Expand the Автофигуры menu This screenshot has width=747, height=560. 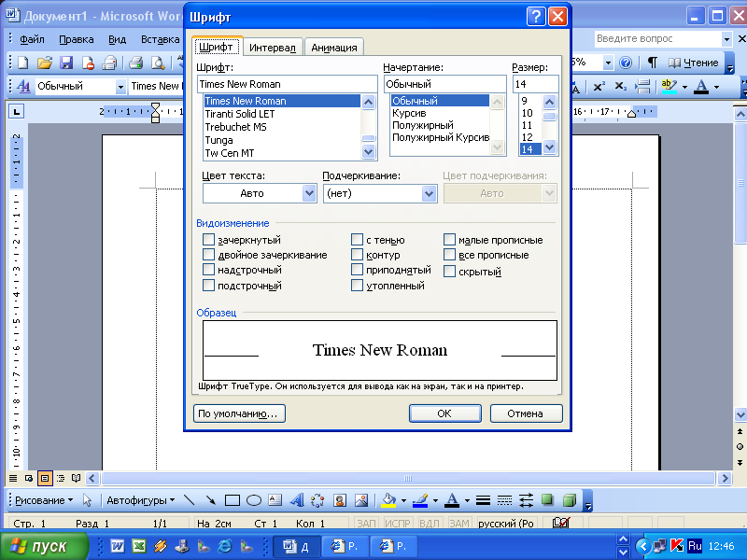coord(141,500)
